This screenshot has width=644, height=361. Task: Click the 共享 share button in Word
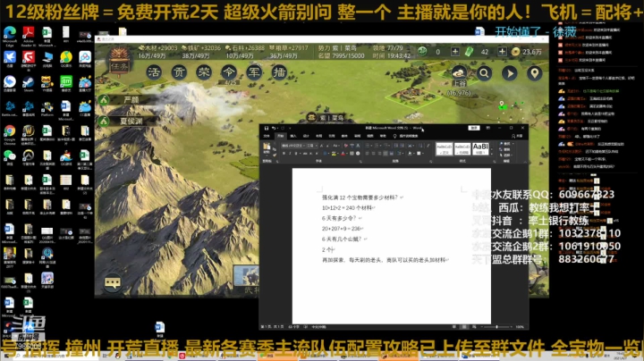coord(518,136)
